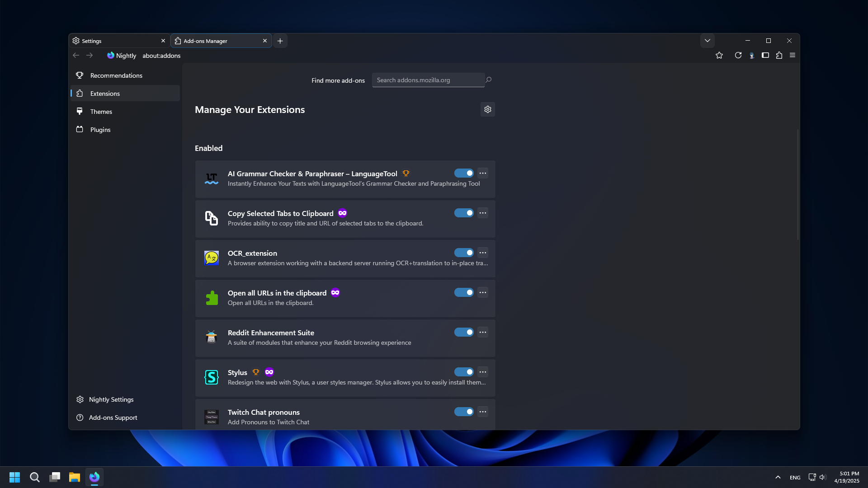Viewport: 868px width, 488px height.
Task: Open more options for Copy Selected Tabs
Action: click(x=483, y=213)
